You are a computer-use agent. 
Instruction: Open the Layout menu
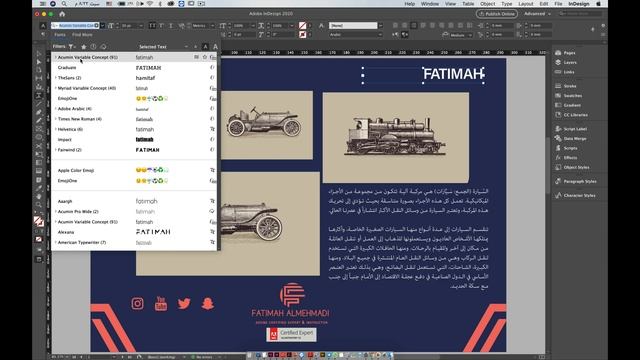point(526,4)
